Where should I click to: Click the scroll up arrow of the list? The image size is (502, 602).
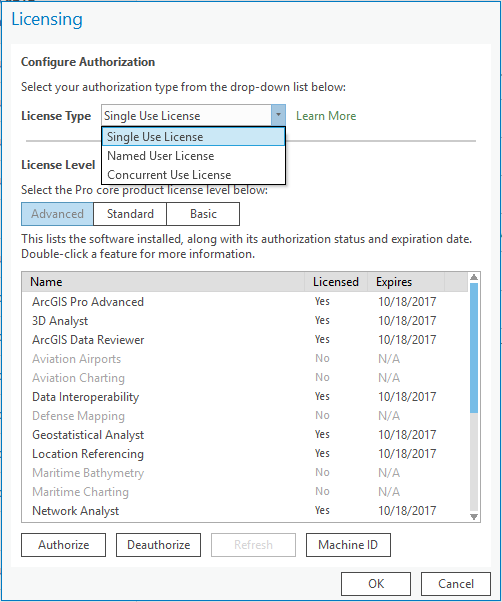click(x=474, y=277)
